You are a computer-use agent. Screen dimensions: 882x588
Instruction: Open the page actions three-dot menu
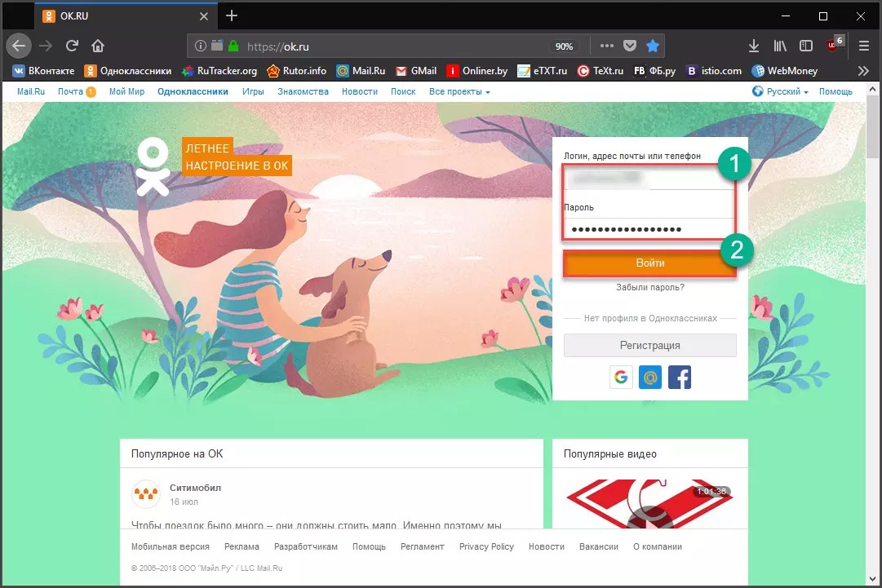click(606, 46)
